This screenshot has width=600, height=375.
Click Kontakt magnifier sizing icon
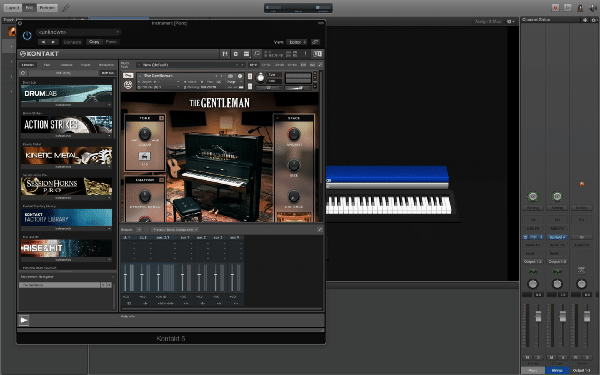pyautogui.click(x=257, y=54)
